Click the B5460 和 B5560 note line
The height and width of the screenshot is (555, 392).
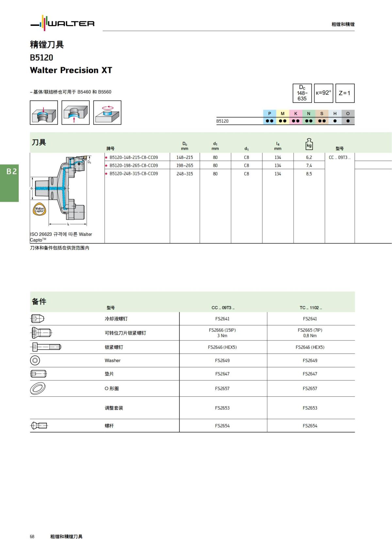click(71, 92)
